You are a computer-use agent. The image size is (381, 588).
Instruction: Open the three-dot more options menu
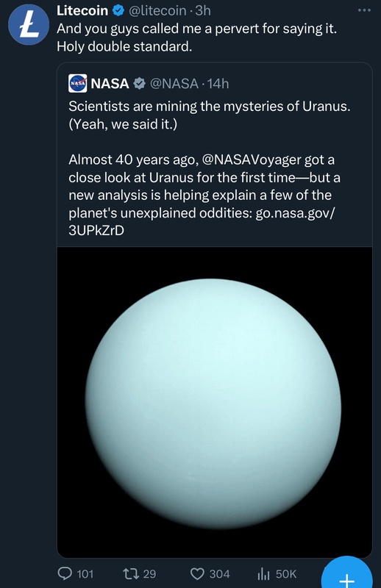pos(364,10)
